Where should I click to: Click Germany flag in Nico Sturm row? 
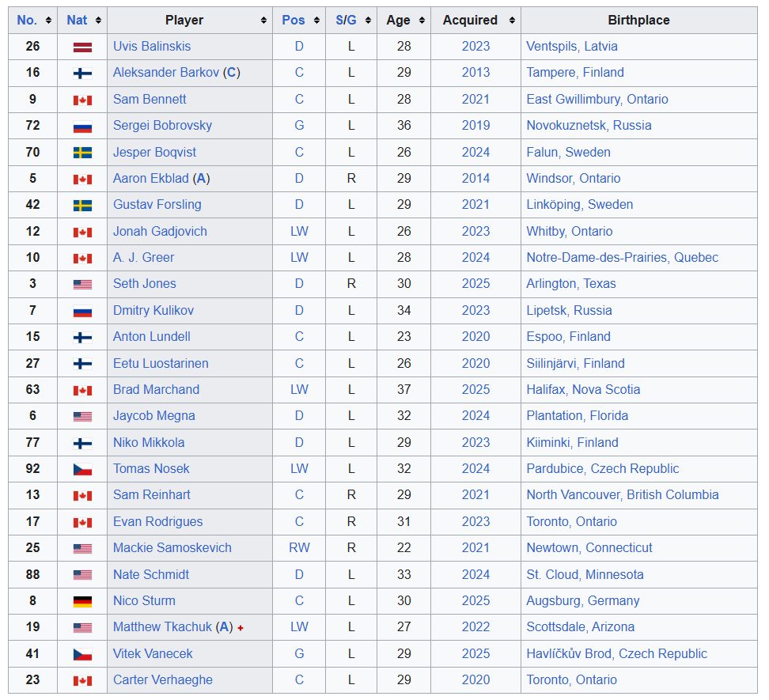[x=82, y=602]
